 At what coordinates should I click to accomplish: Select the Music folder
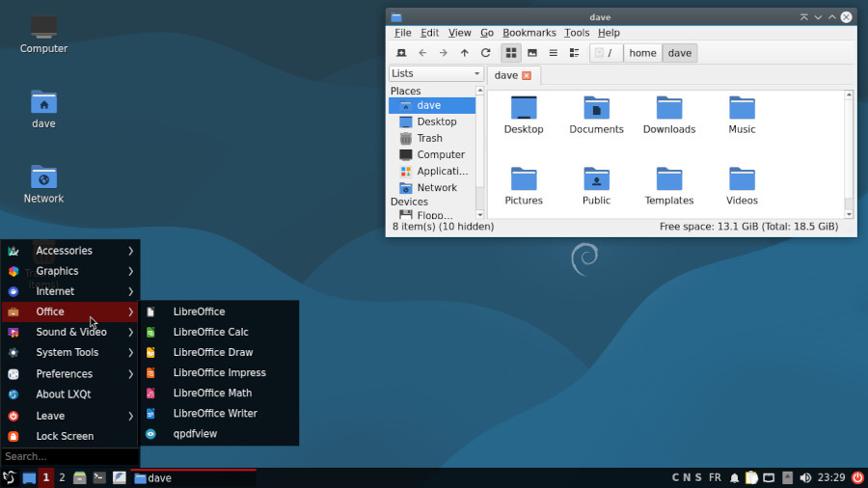(x=742, y=115)
